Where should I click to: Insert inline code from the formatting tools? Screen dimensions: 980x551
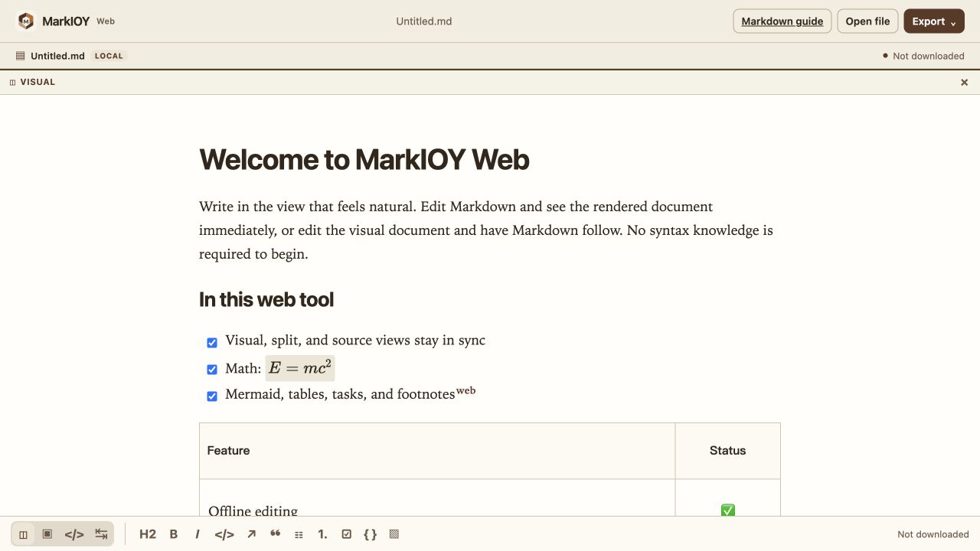tap(224, 534)
